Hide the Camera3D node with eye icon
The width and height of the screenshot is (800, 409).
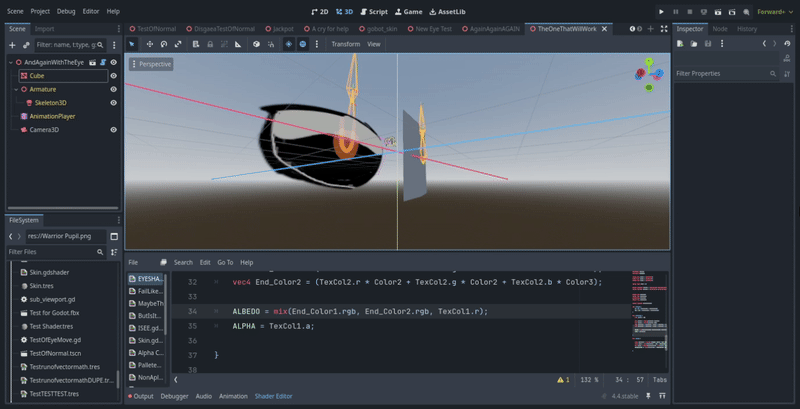coord(113,129)
